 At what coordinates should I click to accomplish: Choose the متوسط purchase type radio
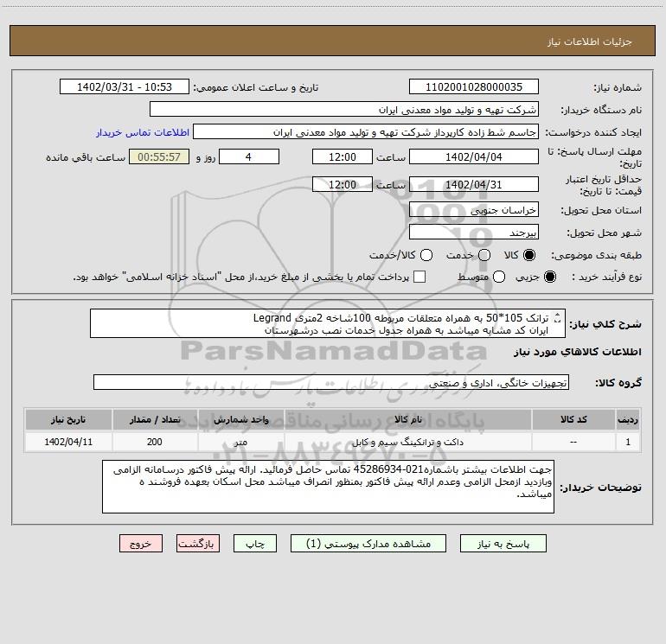499,277
